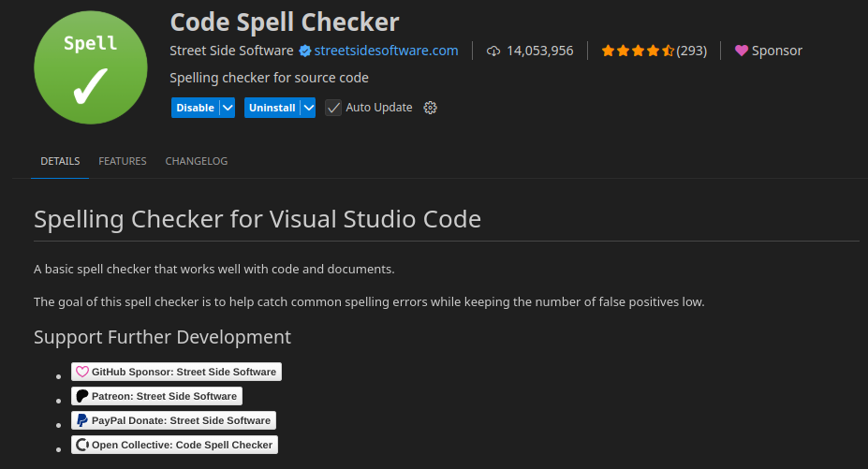Open the streetsidesoftware.com link
Image resolution: width=868 pixels, height=469 pixels.
point(386,51)
